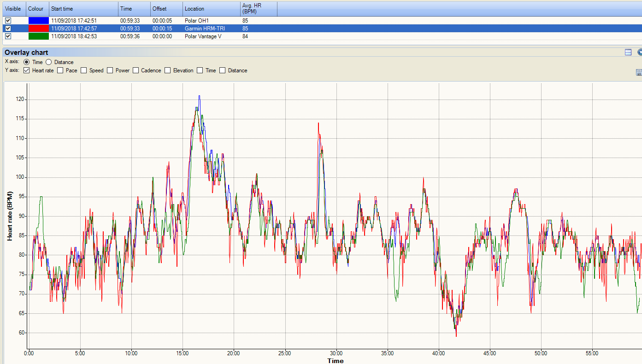This screenshot has height=364, width=642.
Task: Select Time radio button for X axis
Action: point(26,62)
